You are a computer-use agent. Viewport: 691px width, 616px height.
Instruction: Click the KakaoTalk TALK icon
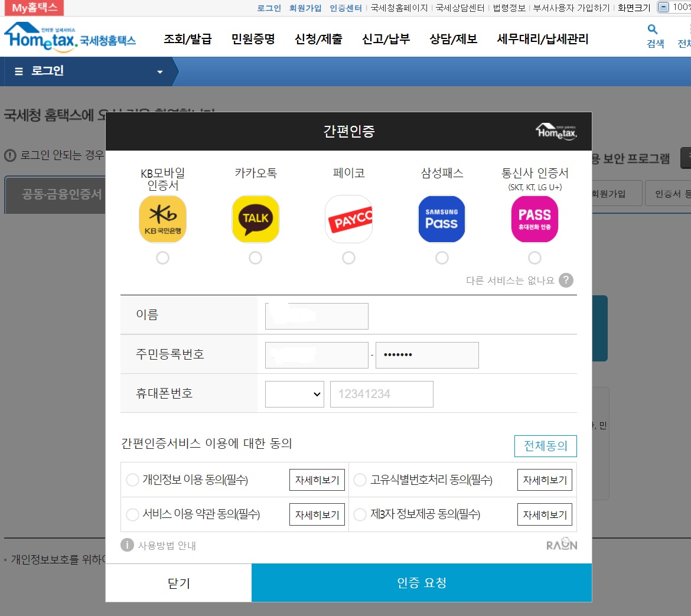click(256, 219)
